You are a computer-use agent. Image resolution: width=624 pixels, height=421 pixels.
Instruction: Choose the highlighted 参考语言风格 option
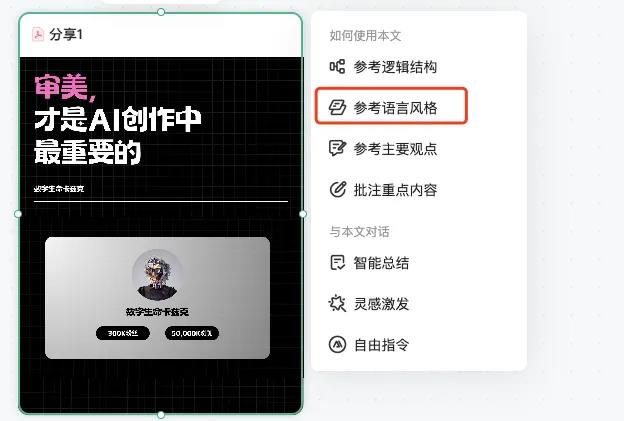coord(391,106)
